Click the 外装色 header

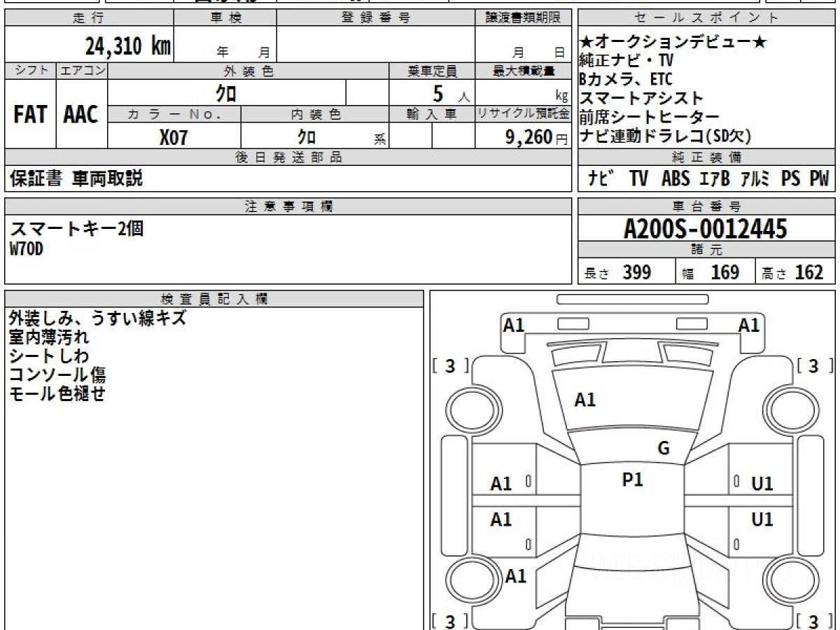pos(248,71)
